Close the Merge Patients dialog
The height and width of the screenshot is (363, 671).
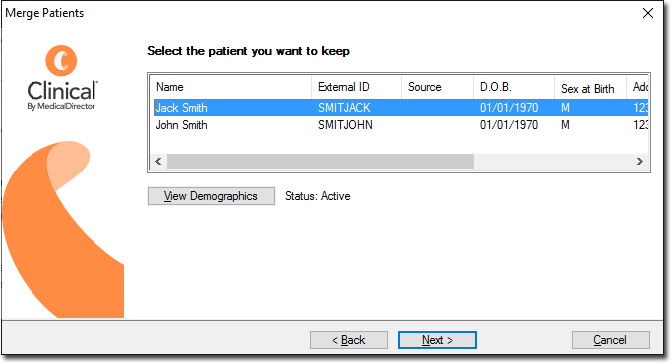[x=648, y=13]
